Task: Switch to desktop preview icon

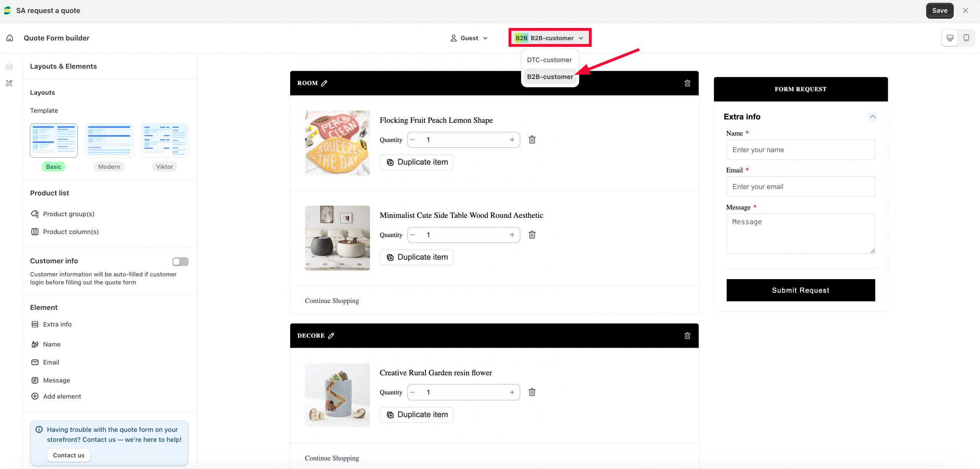Action: [950, 38]
